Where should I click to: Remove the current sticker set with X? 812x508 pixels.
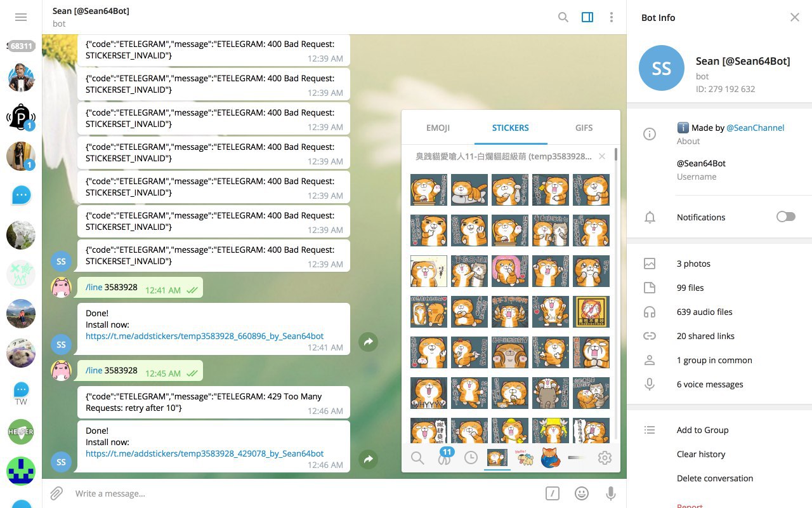point(602,156)
